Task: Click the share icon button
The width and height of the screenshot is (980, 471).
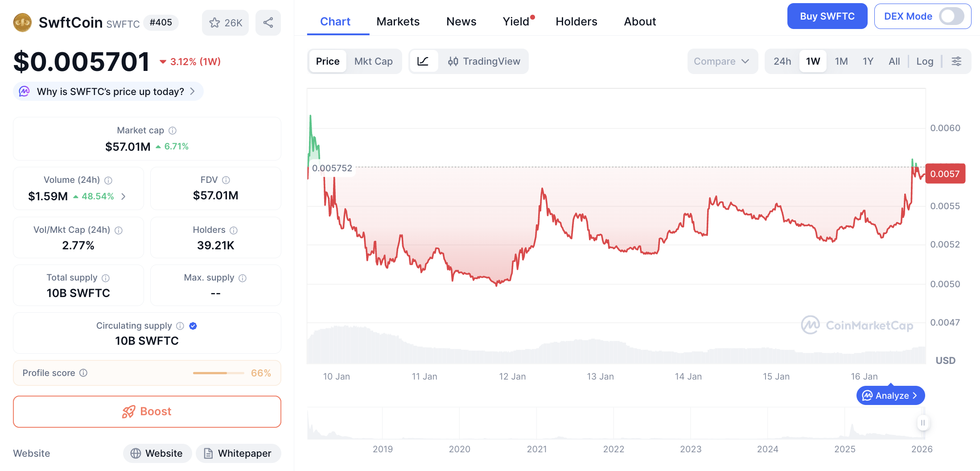Action: click(x=268, y=23)
